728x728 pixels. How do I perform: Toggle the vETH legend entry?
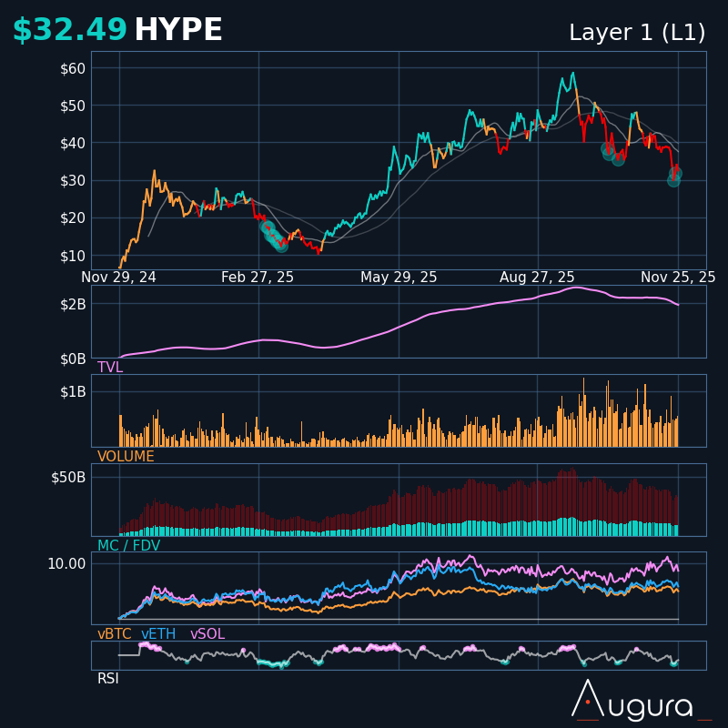click(x=159, y=634)
